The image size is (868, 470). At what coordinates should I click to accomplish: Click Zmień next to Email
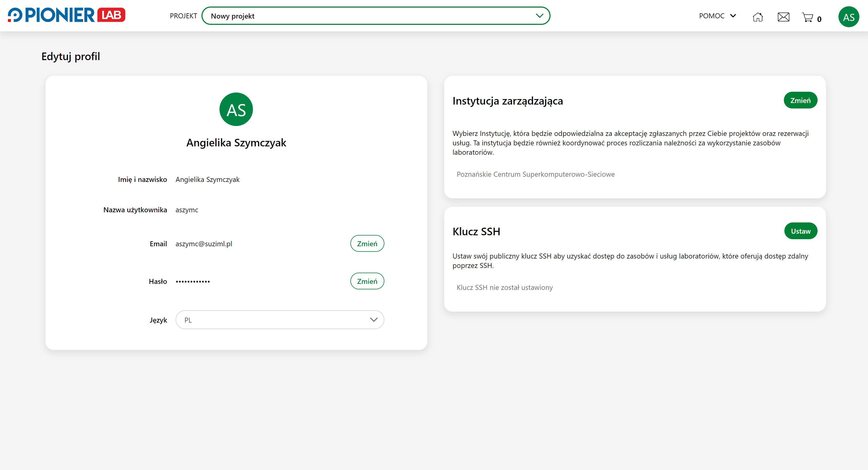(x=367, y=243)
